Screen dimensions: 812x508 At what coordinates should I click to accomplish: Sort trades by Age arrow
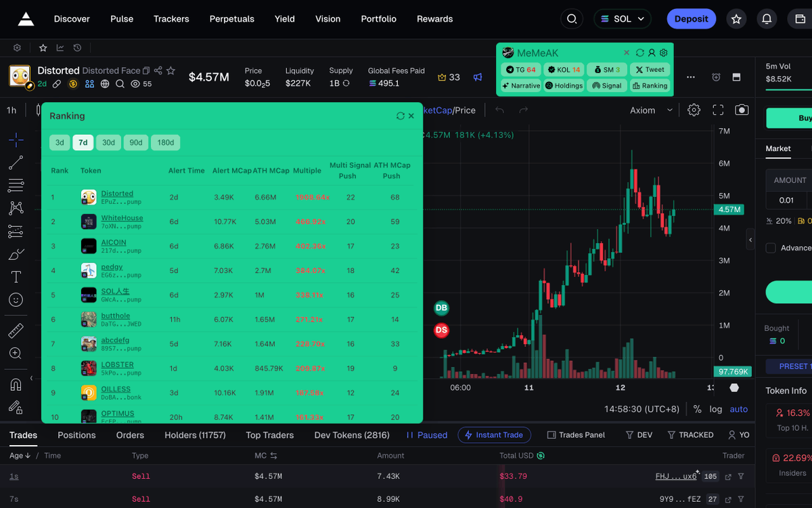28,456
